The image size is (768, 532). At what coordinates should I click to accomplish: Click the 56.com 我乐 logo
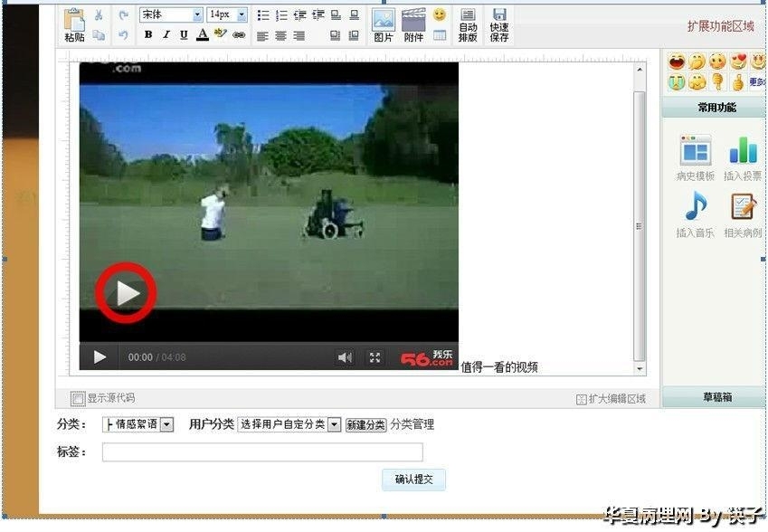click(x=427, y=358)
